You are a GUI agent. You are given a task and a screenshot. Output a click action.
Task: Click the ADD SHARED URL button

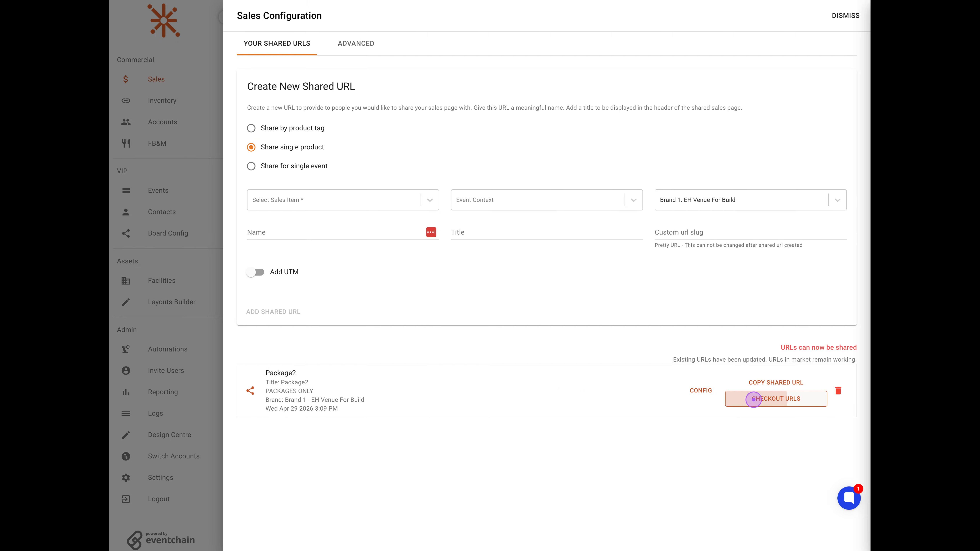click(273, 312)
